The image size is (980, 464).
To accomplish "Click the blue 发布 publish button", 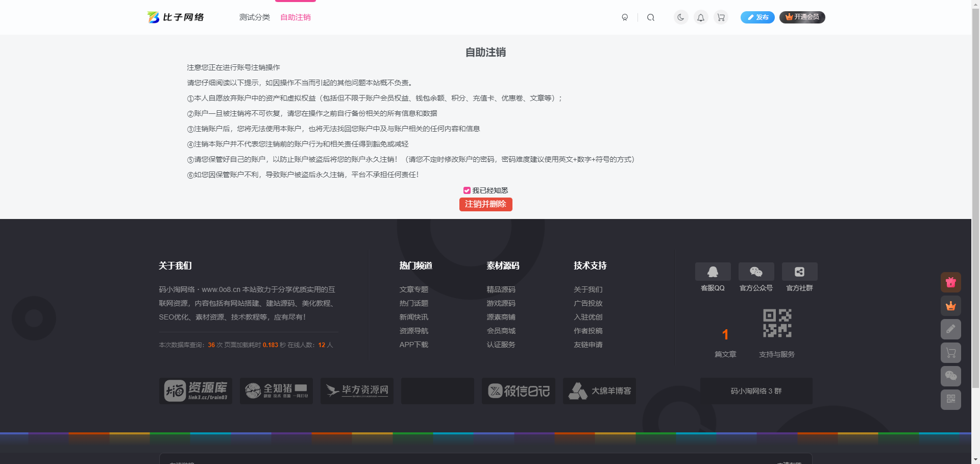I will click(x=757, y=17).
